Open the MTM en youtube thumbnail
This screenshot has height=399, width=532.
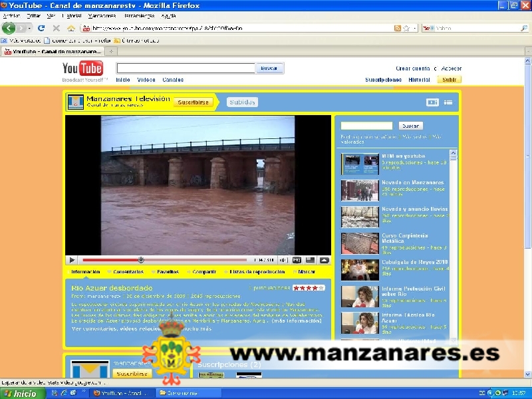pos(360,164)
